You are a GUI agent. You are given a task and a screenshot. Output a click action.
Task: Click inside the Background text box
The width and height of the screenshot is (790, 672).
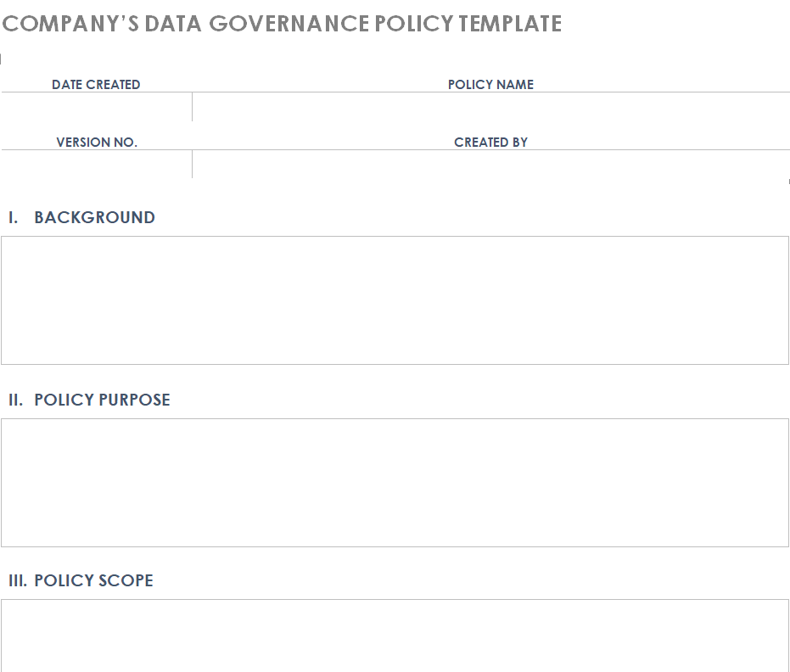395,300
